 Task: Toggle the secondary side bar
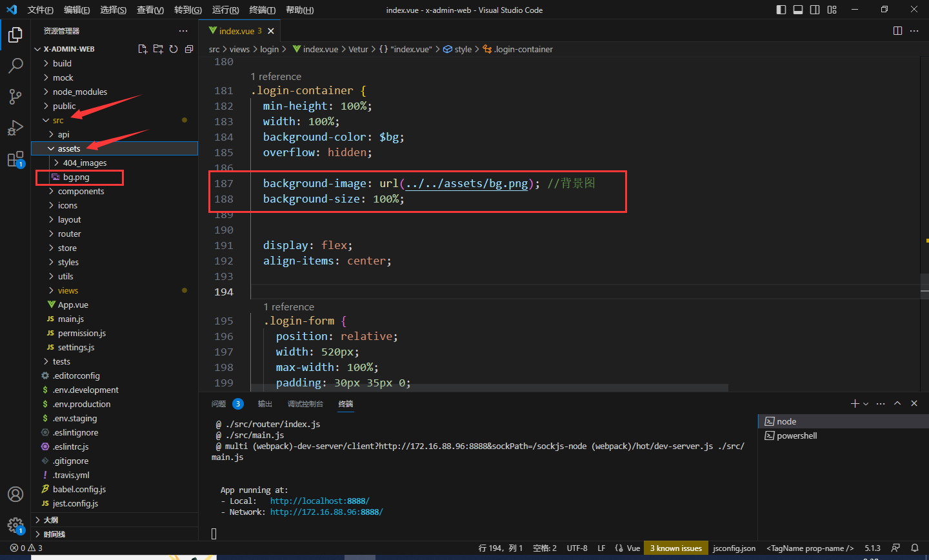815,10
